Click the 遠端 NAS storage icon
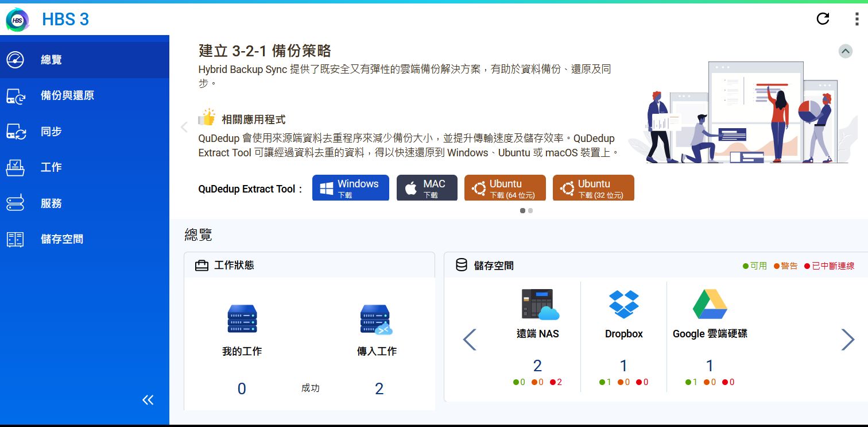The width and height of the screenshot is (868, 427). click(540, 304)
